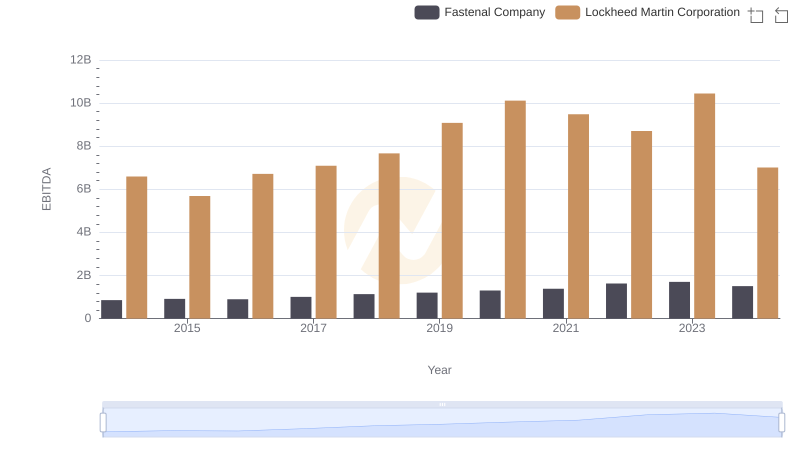The image size is (800, 461).
Task: Click the 2015 x-axis label
Action: pos(187,328)
